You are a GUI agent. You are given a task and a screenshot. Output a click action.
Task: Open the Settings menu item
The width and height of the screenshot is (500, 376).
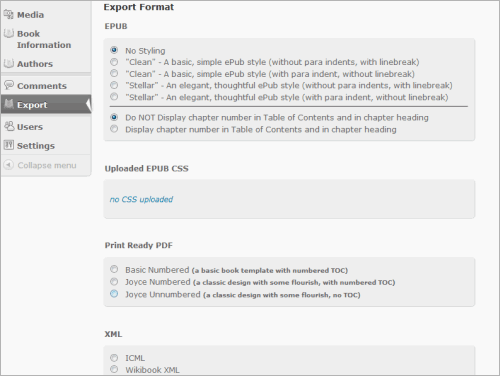(x=36, y=146)
